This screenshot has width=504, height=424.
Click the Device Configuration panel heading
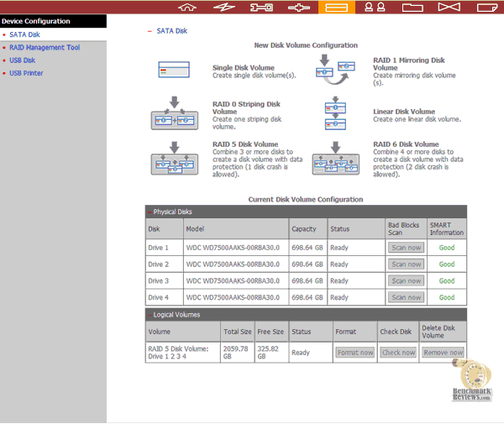coord(53,21)
